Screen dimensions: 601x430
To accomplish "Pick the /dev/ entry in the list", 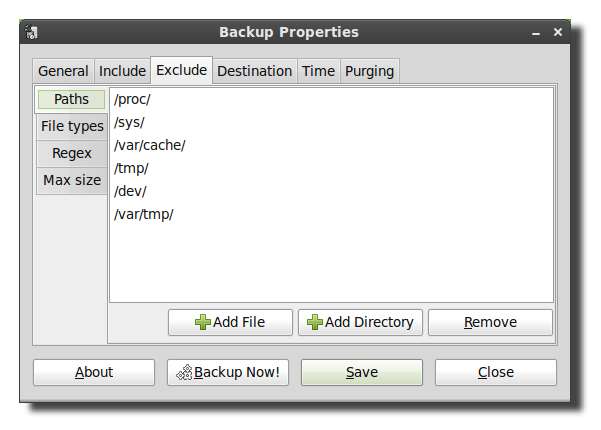I will (132, 191).
